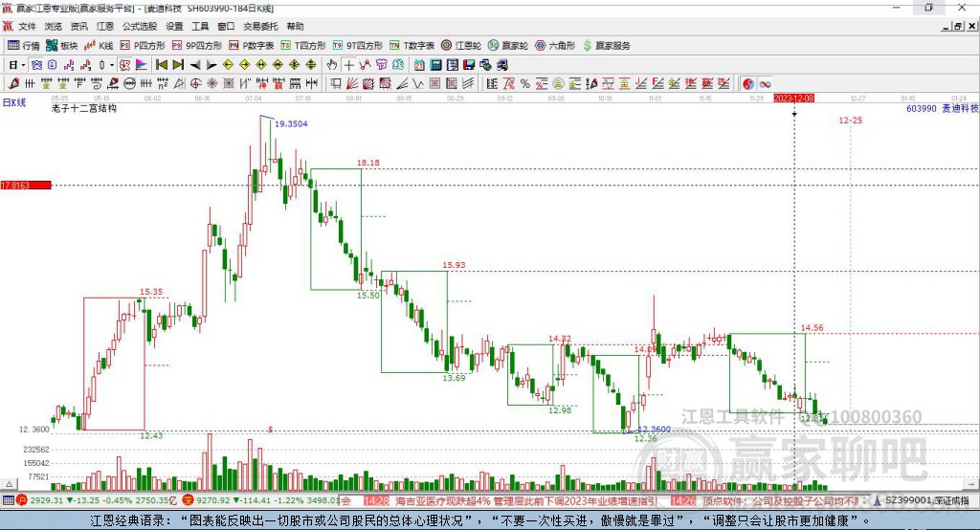Screen dimensions: 980x530
Task: Open the 浏览 menu
Action: pos(54,26)
